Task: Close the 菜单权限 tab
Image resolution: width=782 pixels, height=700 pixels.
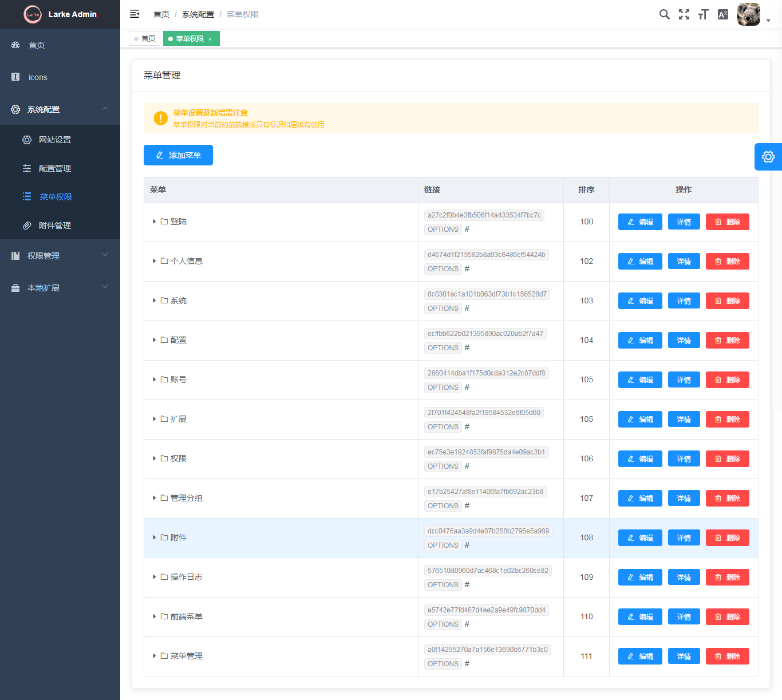Action: (x=210, y=39)
